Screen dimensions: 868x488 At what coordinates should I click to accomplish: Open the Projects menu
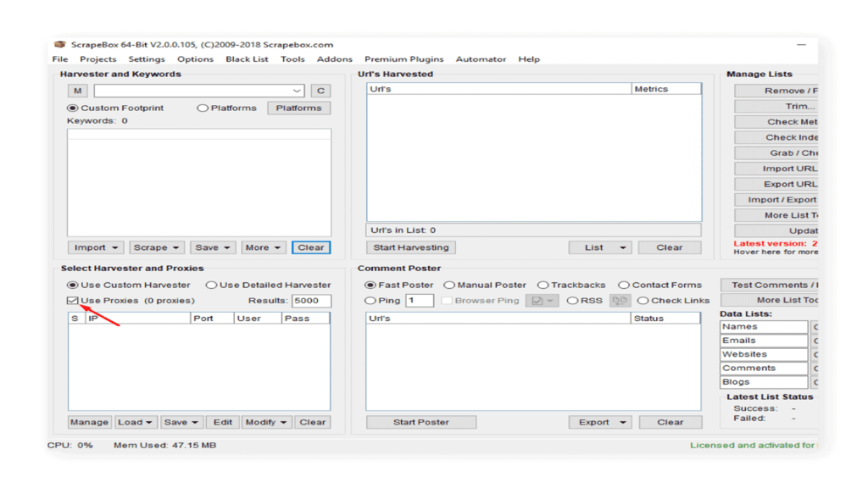click(x=98, y=59)
